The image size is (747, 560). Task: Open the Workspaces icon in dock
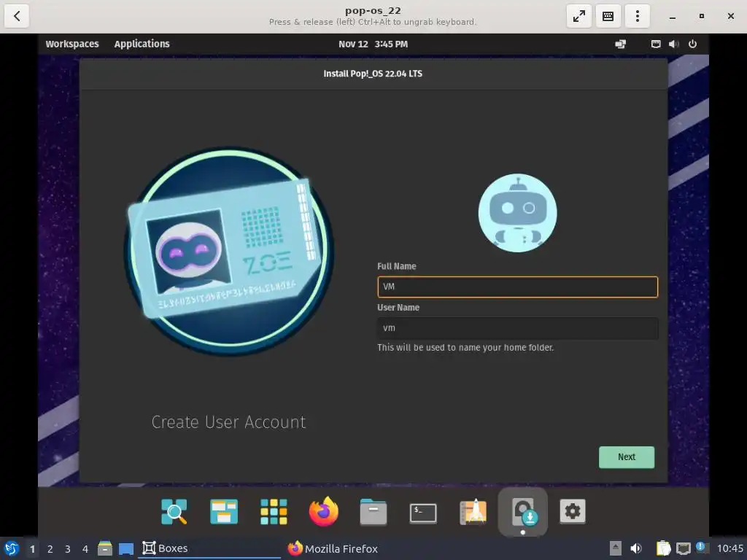[x=224, y=512]
